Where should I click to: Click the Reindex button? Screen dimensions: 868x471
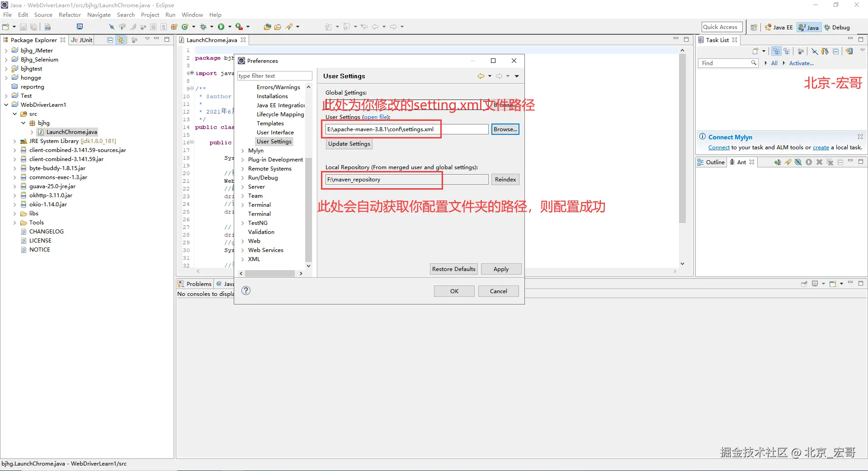point(505,180)
